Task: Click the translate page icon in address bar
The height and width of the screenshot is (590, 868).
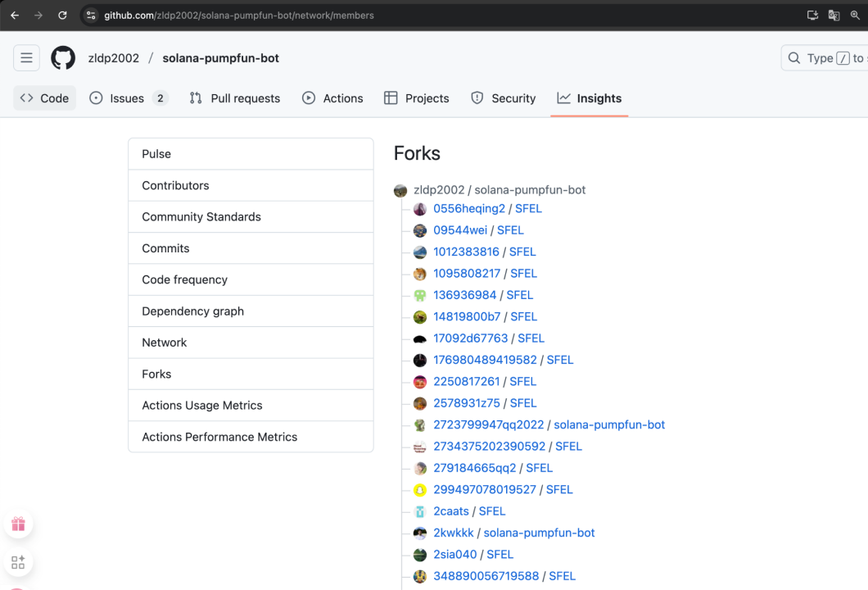Action: (x=834, y=15)
